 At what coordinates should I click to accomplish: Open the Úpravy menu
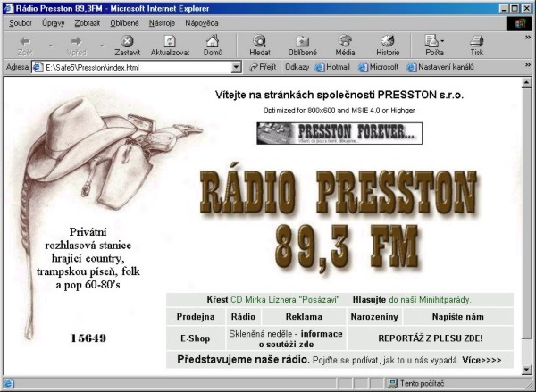(x=54, y=23)
